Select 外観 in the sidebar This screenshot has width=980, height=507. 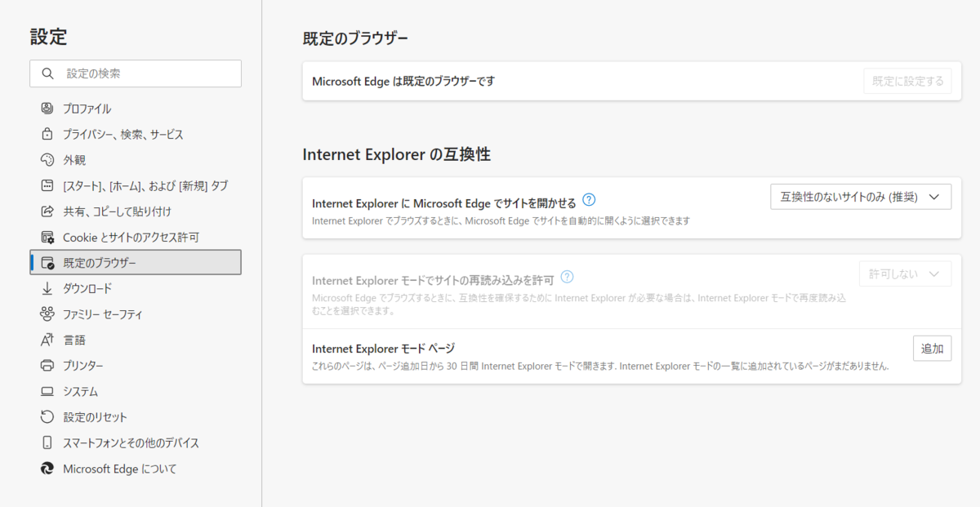[x=136, y=160]
